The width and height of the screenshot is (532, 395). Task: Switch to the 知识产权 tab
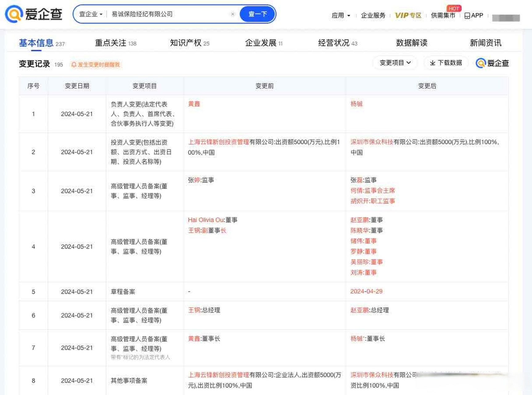tap(190, 43)
